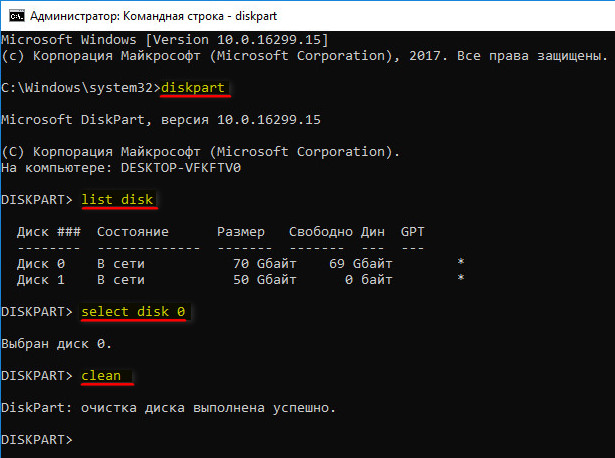Click the '70 Gбайт' size value
615x458 pixels.
[x=265, y=264]
